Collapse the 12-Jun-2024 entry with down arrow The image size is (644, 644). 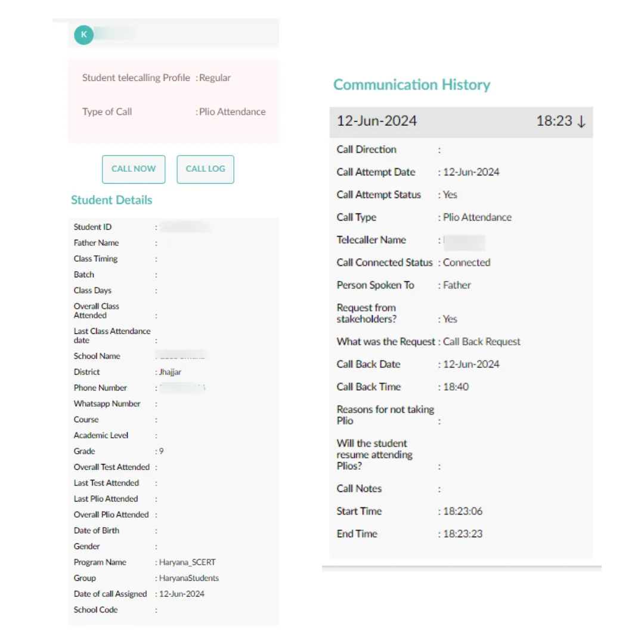[581, 122]
